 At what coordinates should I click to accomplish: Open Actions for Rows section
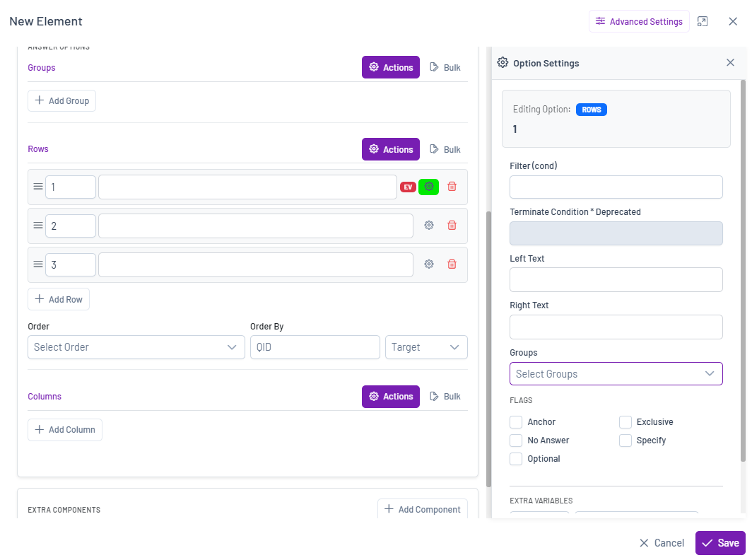click(x=390, y=149)
